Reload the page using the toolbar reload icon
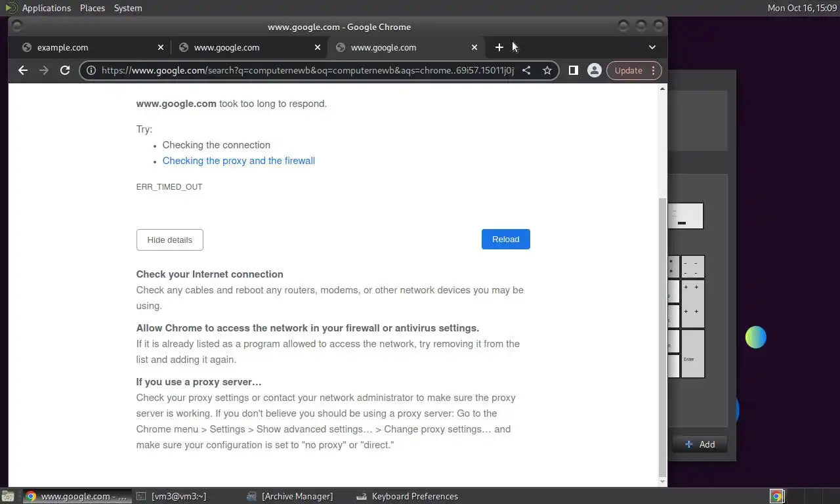The width and height of the screenshot is (840, 504). pos(65,70)
